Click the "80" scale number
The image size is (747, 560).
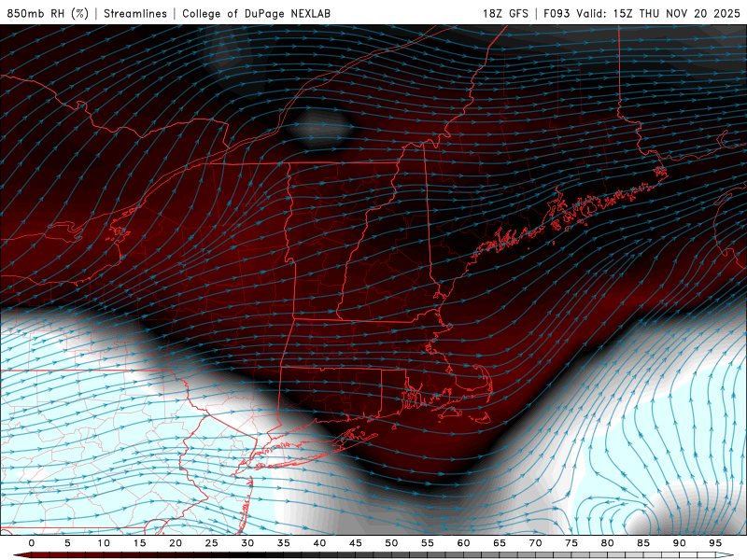tap(608, 543)
